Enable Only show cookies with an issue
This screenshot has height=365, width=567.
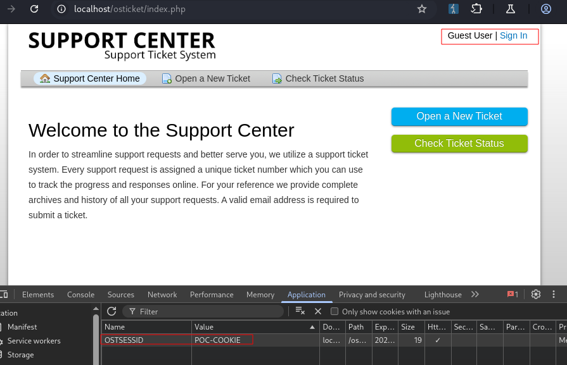(x=334, y=311)
